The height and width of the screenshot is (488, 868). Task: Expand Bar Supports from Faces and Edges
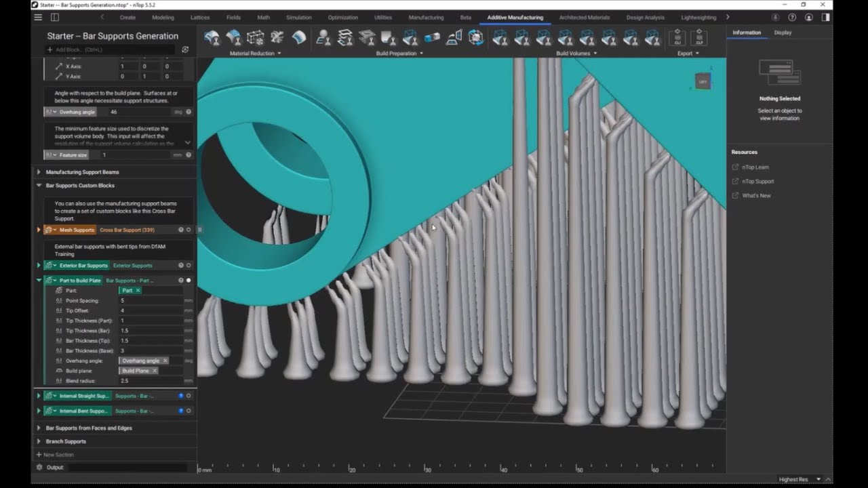[x=39, y=428]
